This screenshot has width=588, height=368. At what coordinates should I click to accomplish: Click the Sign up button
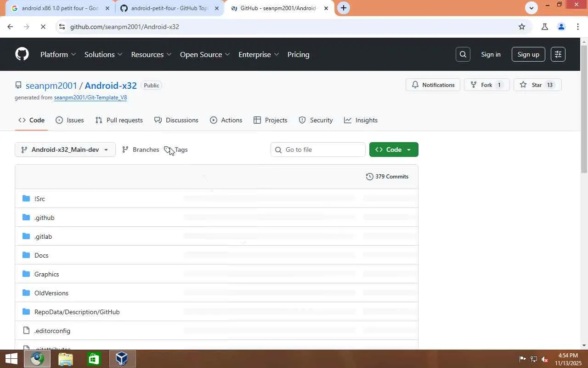coord(528,54)
